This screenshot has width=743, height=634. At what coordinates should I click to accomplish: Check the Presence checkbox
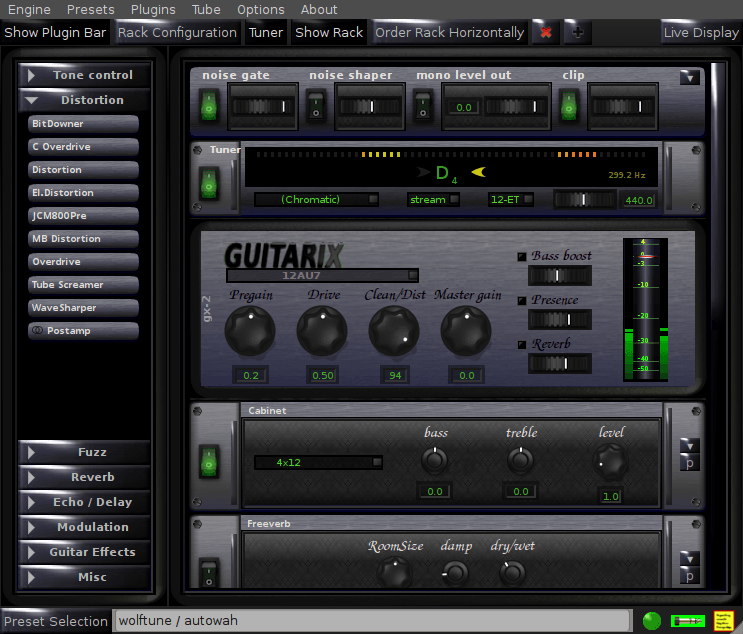522,300
